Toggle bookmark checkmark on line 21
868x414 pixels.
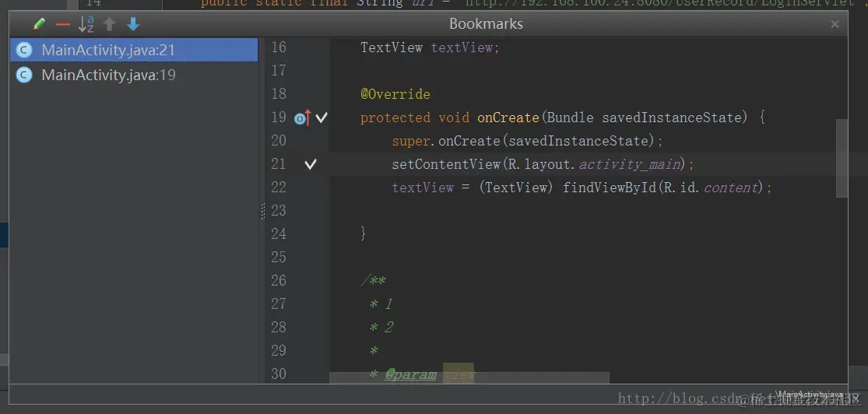tap(311, 164)
